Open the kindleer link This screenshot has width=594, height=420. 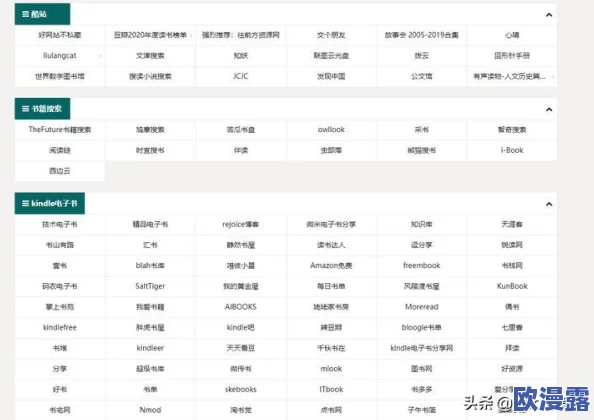[150, 348]
